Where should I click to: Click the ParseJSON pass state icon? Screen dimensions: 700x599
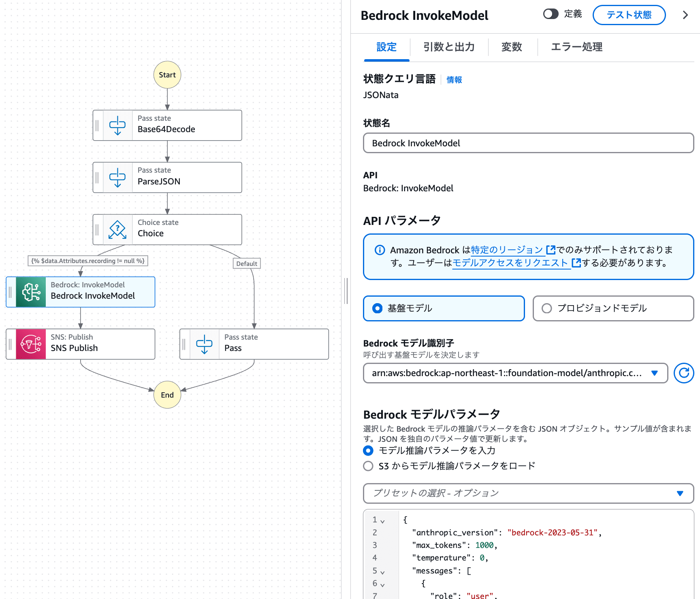coord(117,178)
